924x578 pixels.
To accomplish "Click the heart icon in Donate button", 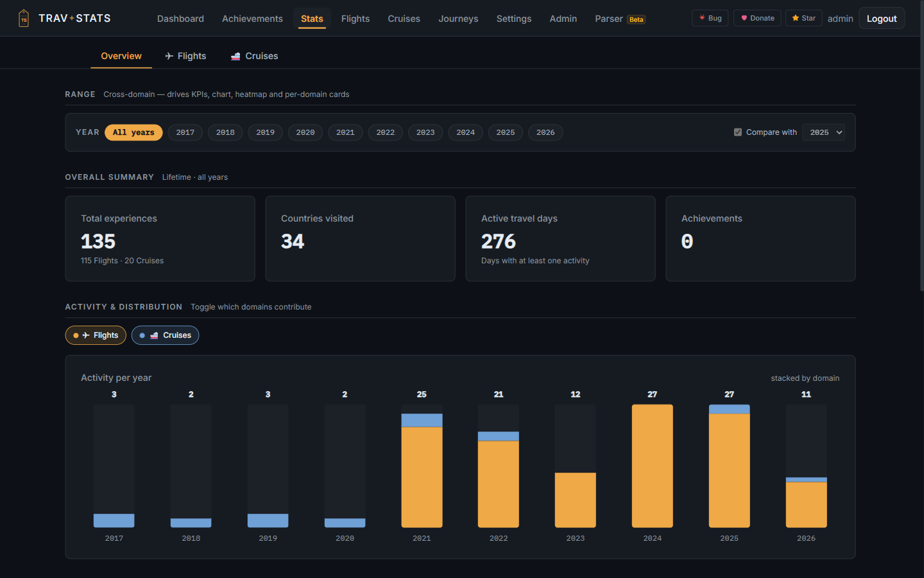I will [x=744, y=18].
